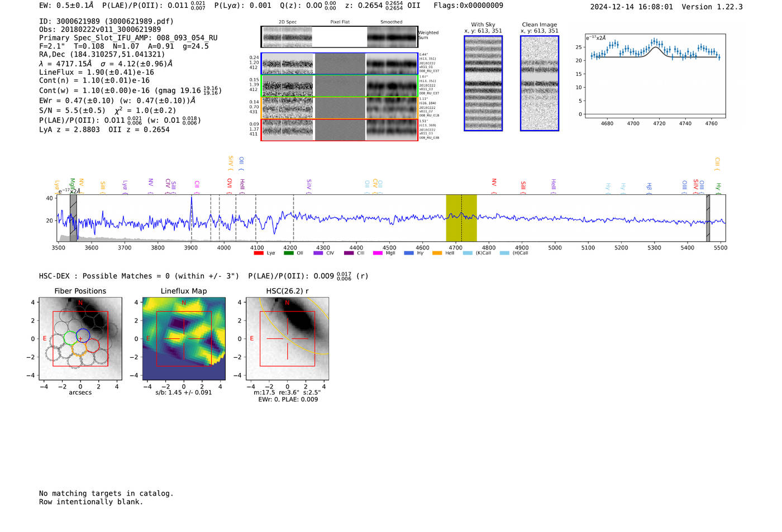Open the Lineflux Map plot
The width and height of the screenshot is (782, 532).
(184, 339)
